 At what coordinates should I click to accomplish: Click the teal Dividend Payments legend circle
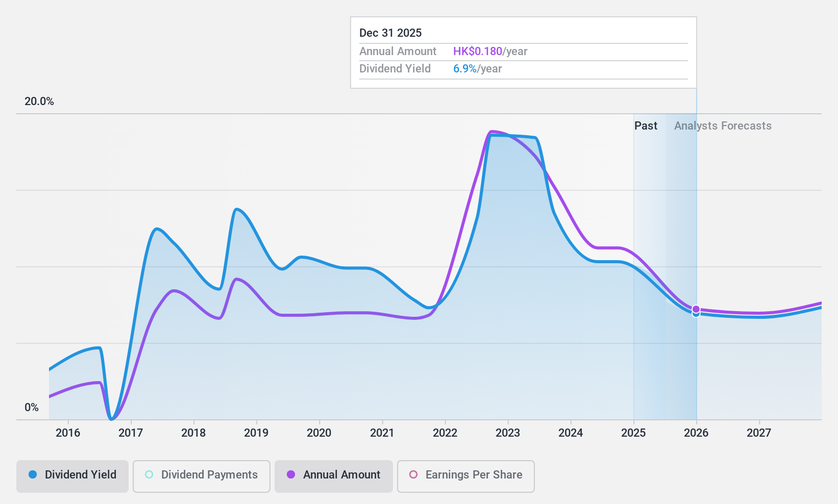pyautogui.click(x=149, y=474)
